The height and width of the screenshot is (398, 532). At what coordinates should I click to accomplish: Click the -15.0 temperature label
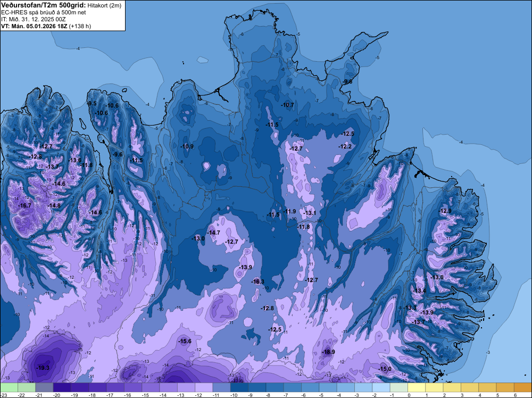pos(385,369)
